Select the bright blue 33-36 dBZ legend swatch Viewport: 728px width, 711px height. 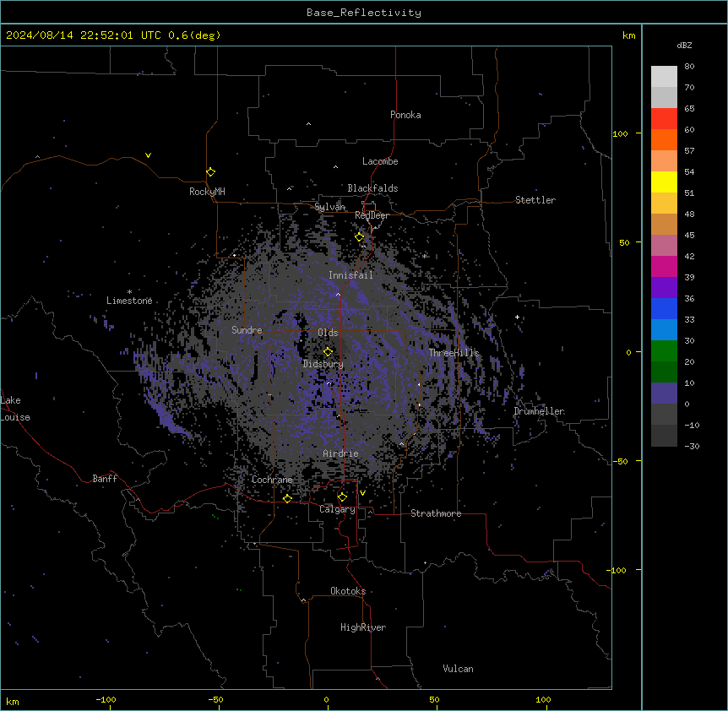pyautogui.click(x=664, y=308)
